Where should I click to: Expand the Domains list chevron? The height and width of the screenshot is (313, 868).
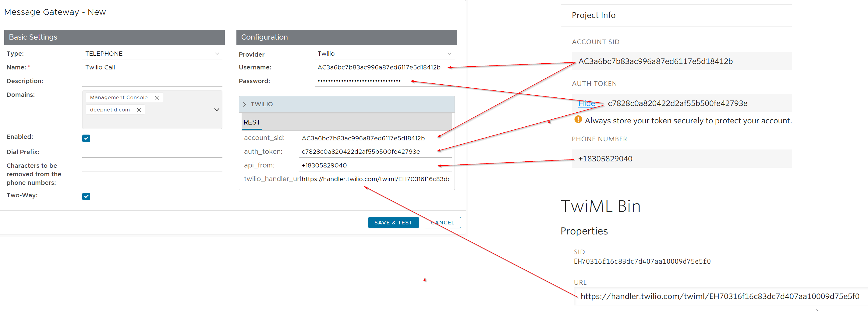(x=217, y=110)
